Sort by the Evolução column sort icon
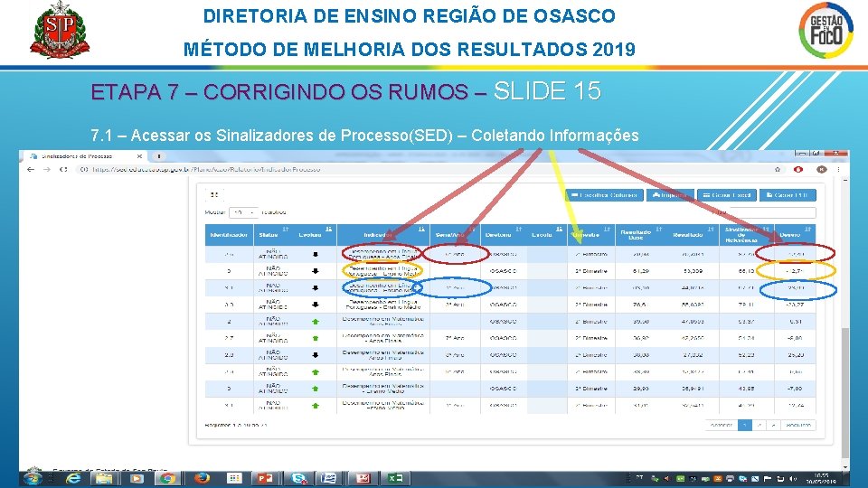This screenshot has height=488, width=868. (328, 229)
